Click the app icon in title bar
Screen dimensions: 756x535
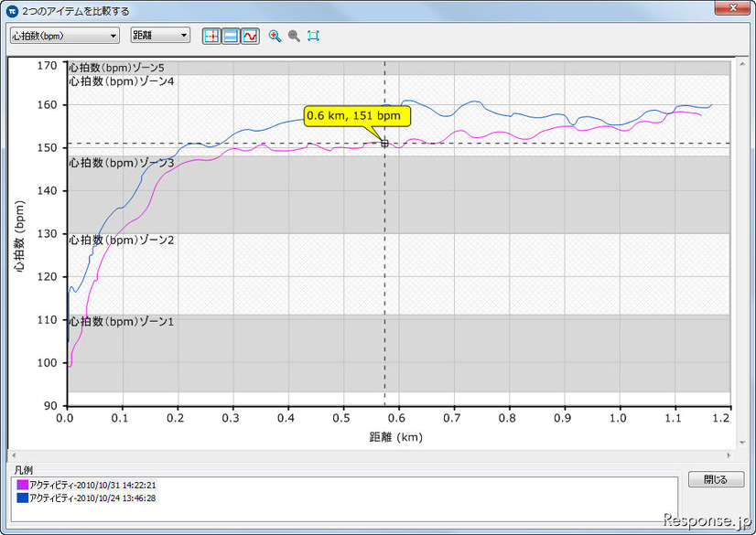click(x=12, y=11)
